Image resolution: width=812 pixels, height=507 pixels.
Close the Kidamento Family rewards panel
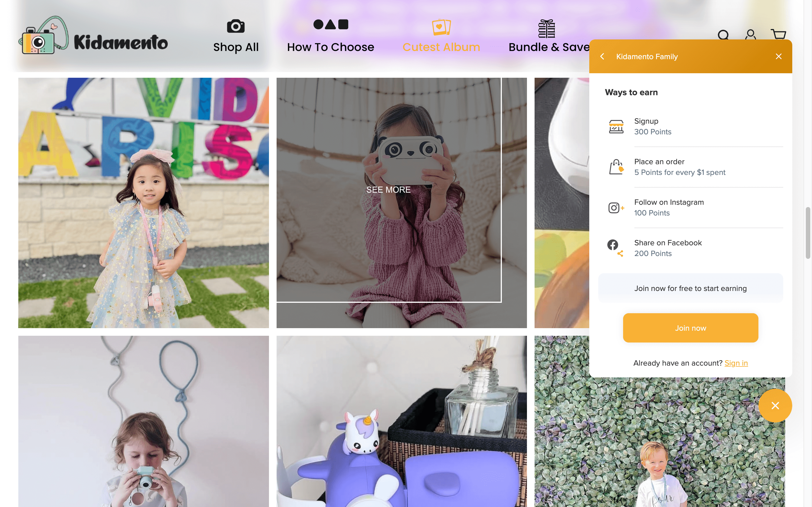pyautogui.click(x=779, y=56)
